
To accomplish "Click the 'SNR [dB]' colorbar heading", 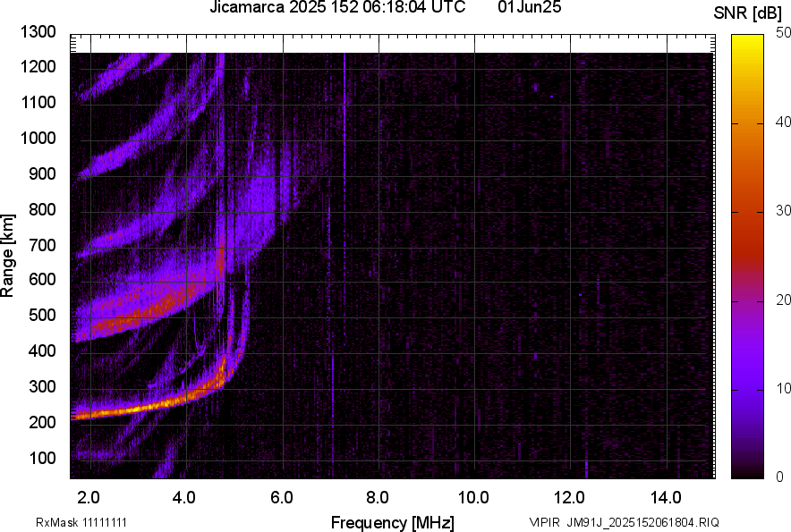I will 747,13.
